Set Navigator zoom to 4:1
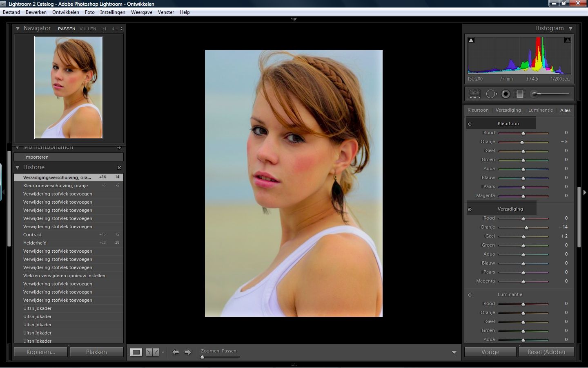Image resolution: width=588 pixels, height=368 pixels. pyautogui.click(x=115, y=29)
